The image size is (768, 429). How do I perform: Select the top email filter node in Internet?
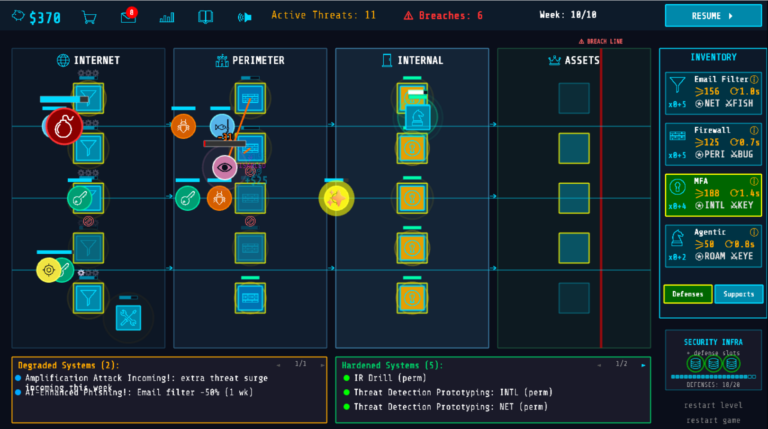(88, 98)
